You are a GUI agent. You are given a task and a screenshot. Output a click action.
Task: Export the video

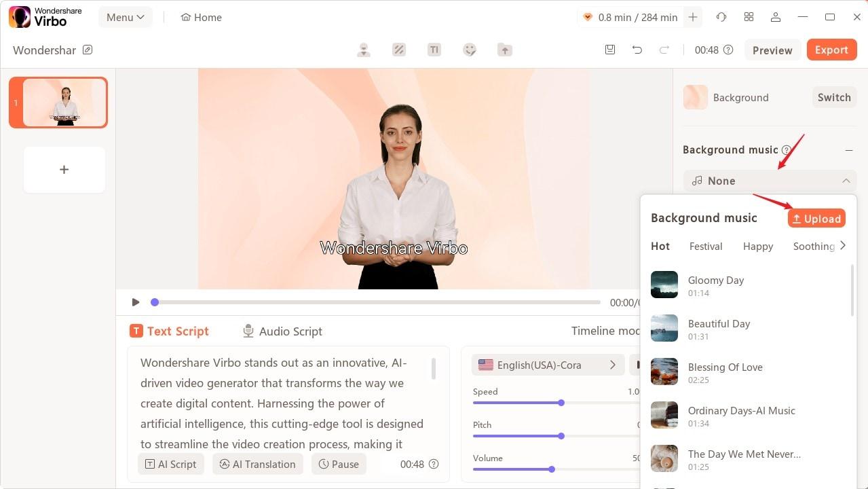(831, 50)
